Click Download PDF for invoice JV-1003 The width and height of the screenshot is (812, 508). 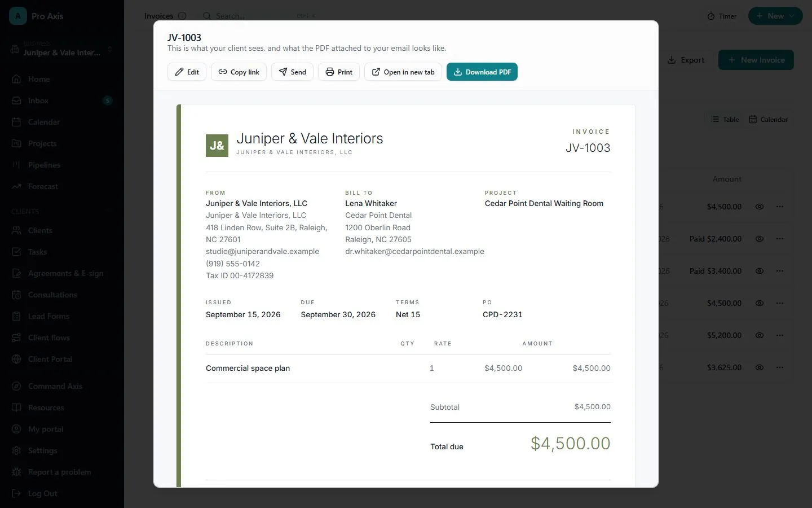482,72
